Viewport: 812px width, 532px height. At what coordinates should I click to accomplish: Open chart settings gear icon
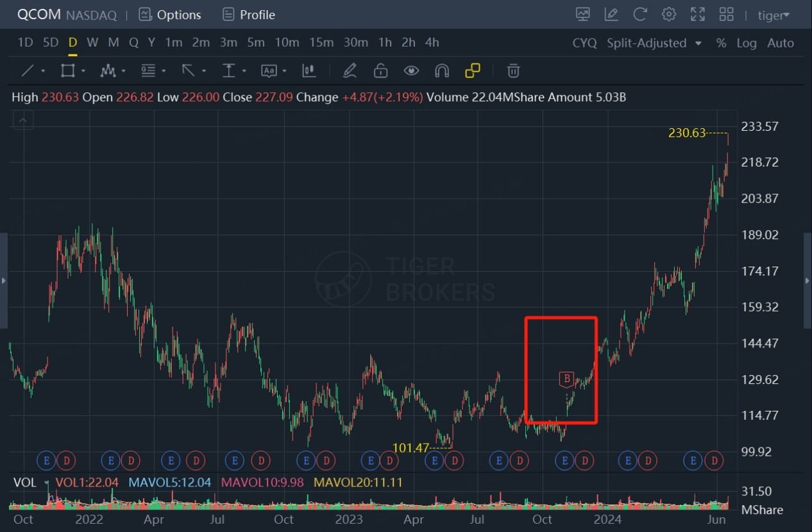point(669,14)
